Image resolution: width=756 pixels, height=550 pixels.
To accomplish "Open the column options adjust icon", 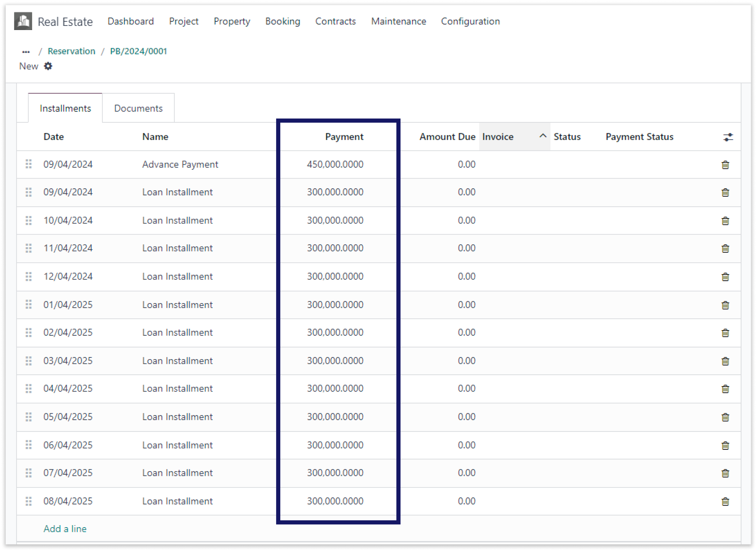I will pyautogui.click(x=728, y=137).
